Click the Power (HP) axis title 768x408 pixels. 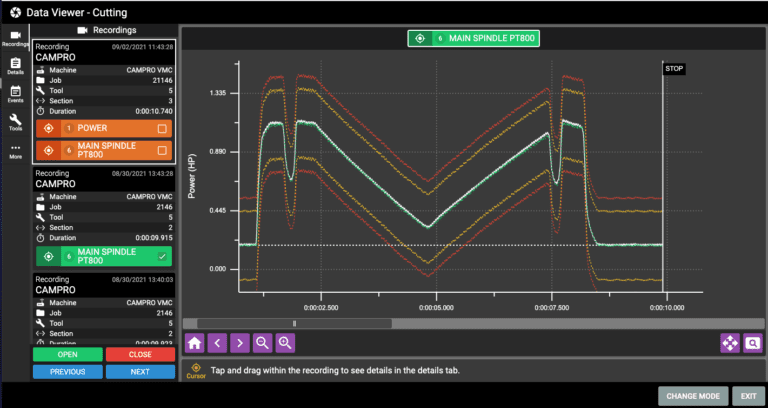tap(192, 177)
